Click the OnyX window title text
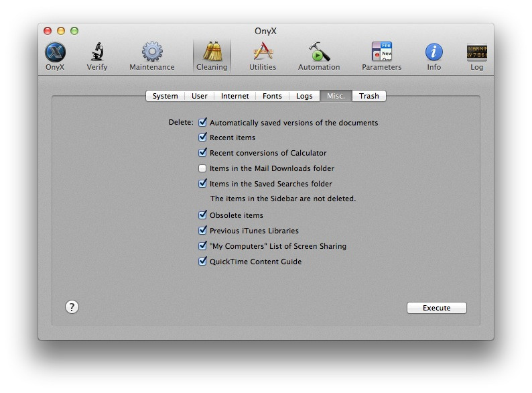The width and height of the screenshot is (532, 393). [265, 31]
